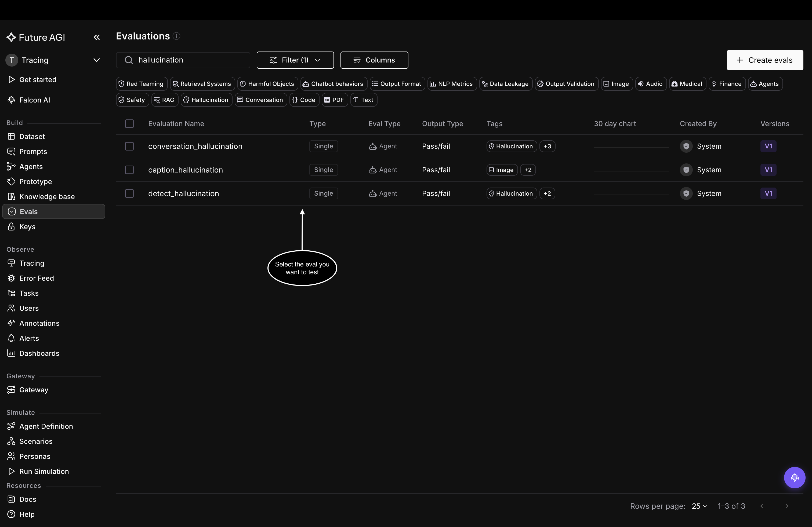Screen dimensions: 812x527
Task: Filter by NLP Metrics tag chip
Action: [452, 83]
